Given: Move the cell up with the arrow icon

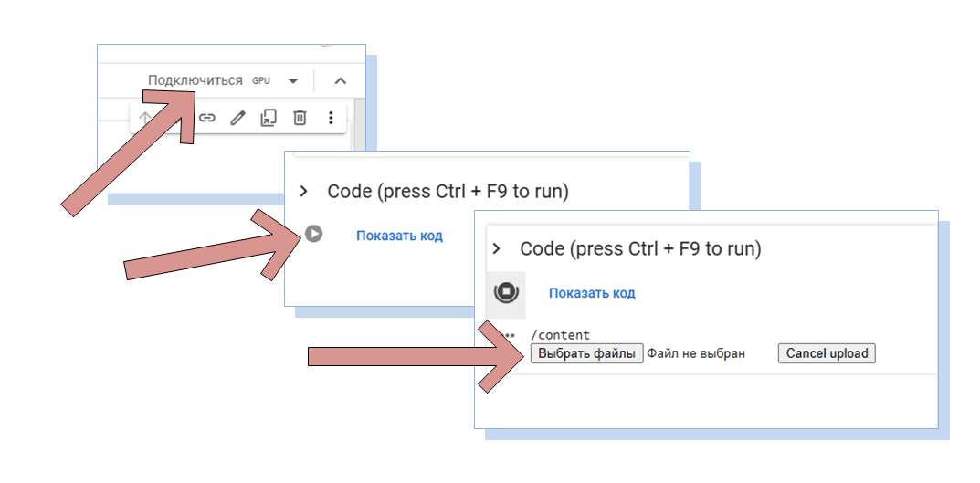Looking at the screenshot, I should click(x=144, y=118).
